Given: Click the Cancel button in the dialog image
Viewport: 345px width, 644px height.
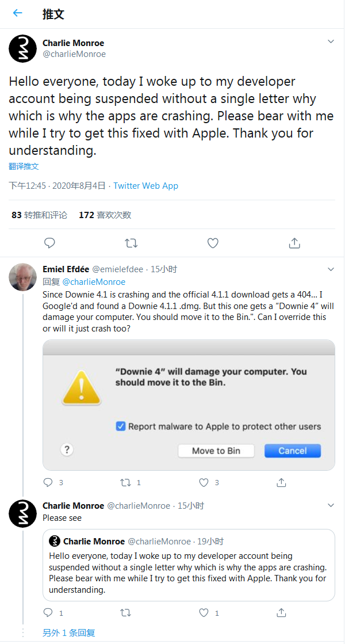Looking at the screenshot, I should [293, 451].
